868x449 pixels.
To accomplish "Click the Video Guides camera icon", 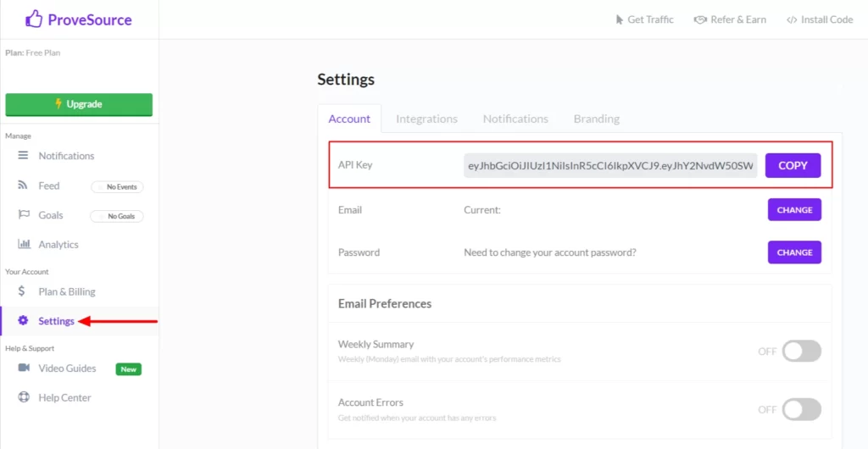I will point(24,368).
